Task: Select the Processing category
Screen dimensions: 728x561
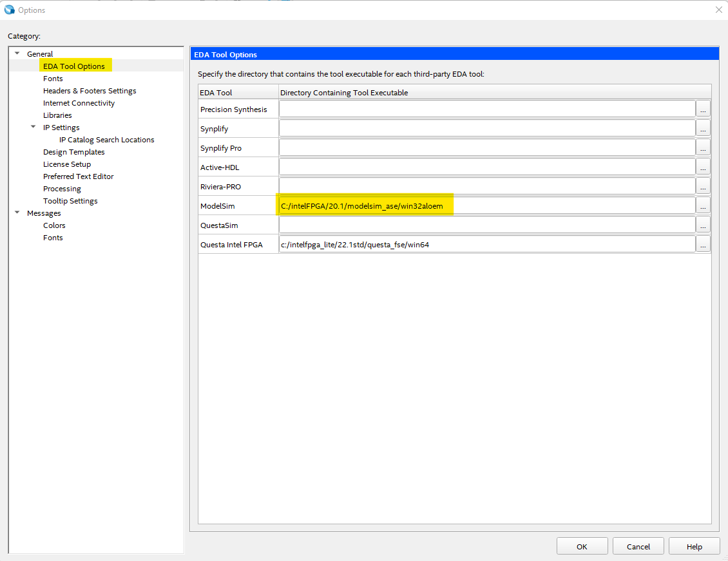Action: (x=62, y=189)
